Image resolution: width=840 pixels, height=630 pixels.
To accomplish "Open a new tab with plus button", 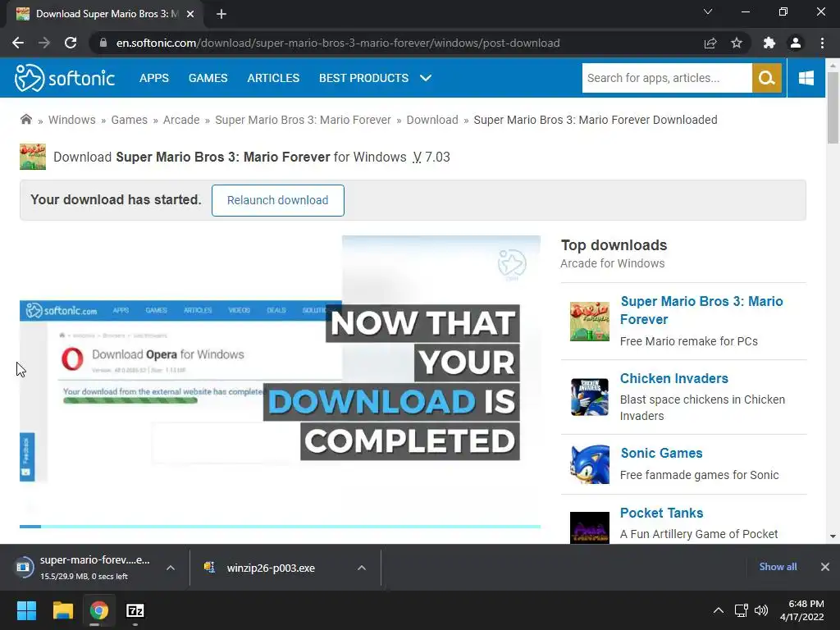I will [221, 14].
